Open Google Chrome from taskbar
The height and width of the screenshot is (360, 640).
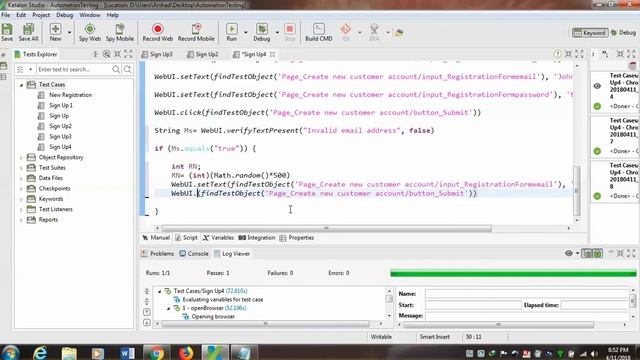156,353
